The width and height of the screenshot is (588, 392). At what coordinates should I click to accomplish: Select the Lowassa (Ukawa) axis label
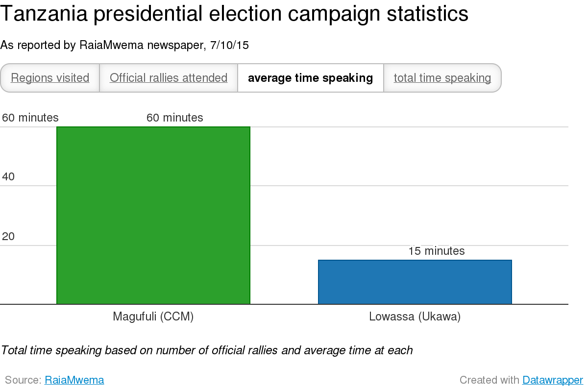tap(415, 317)
